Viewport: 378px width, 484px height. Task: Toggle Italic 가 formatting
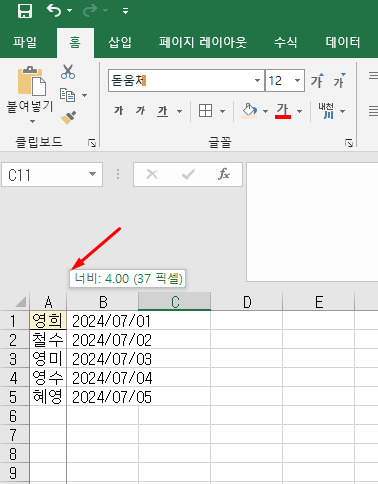[x=140, y=111]
